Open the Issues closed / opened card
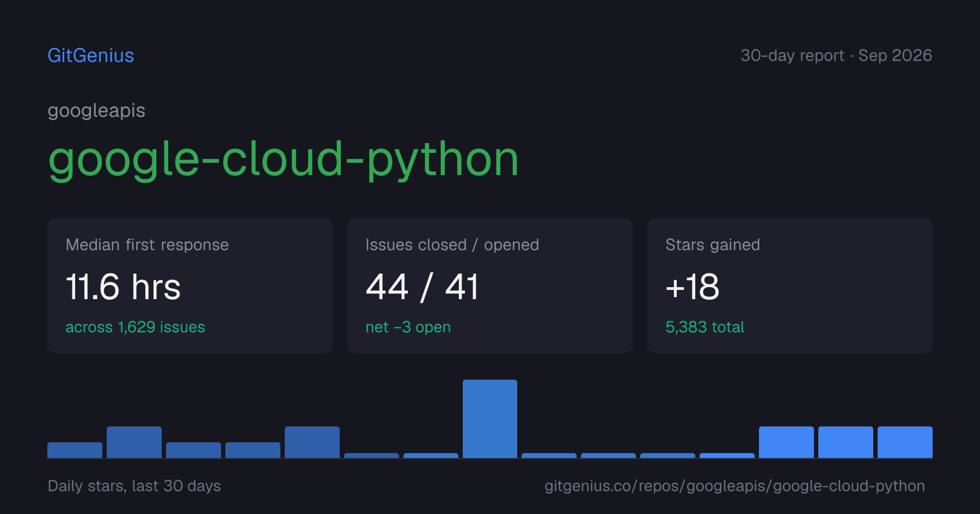 490,286
